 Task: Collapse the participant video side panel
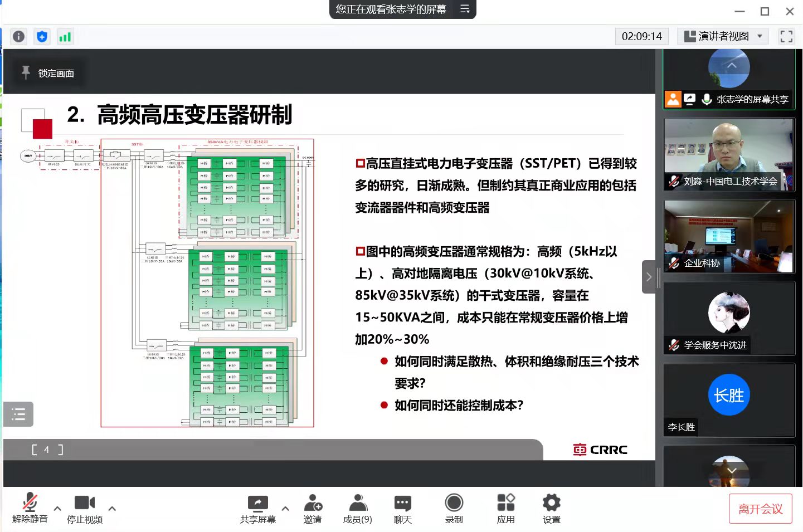coord(649,277)
